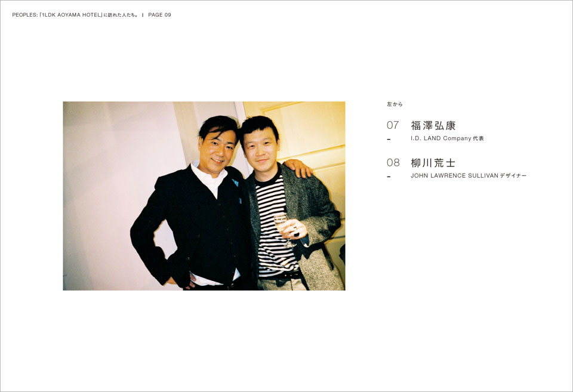Click the name 柳川荒士
573x392 pixels.
(433, 163)
